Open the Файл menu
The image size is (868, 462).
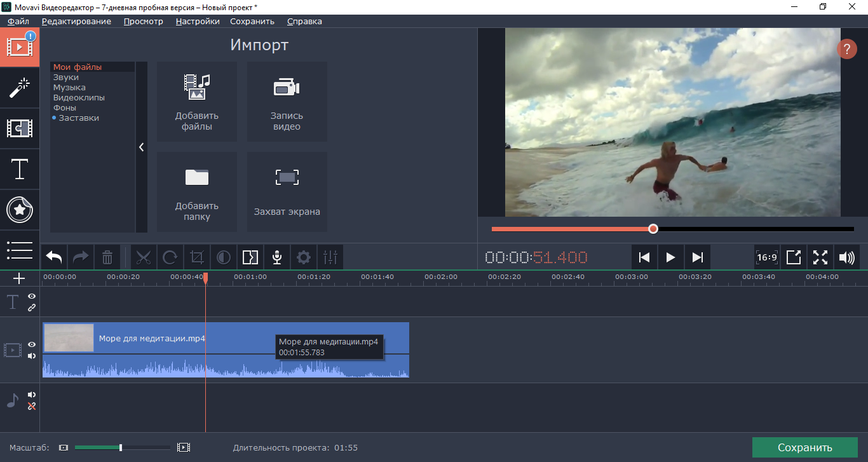(x=18, y=21)
